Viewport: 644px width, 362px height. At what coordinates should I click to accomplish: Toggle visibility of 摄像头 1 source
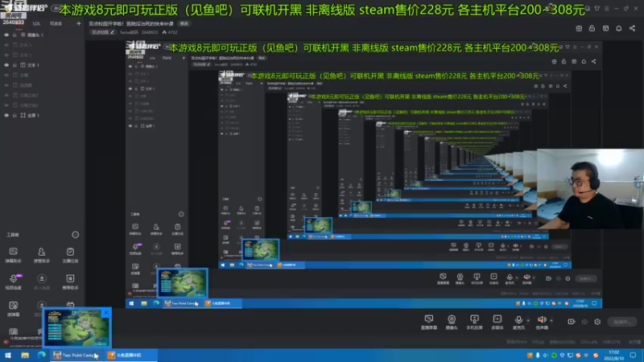[6, 35]
